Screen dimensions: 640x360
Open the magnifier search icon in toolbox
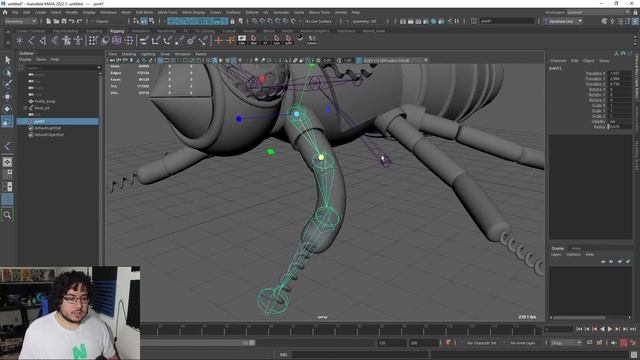[7, 215]
